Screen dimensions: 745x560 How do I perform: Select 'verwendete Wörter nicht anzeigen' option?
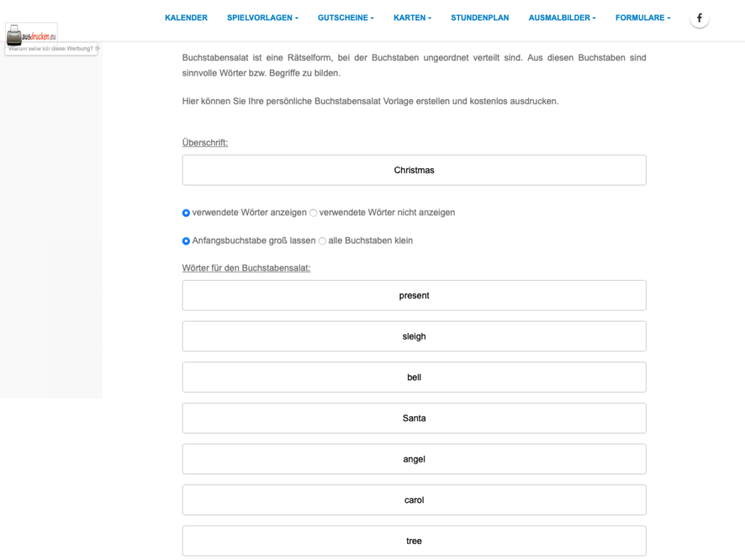click(x=314, y=213)
